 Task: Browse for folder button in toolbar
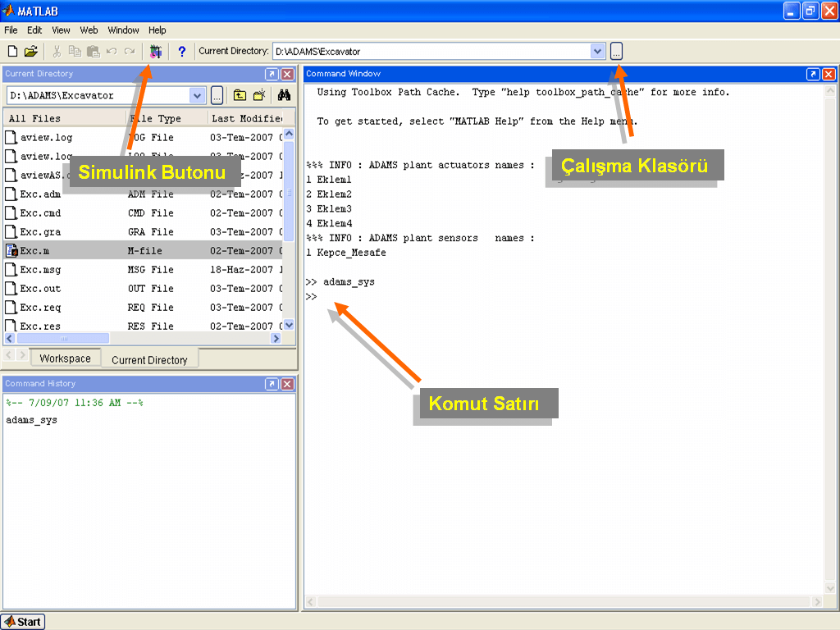[616, 51]
